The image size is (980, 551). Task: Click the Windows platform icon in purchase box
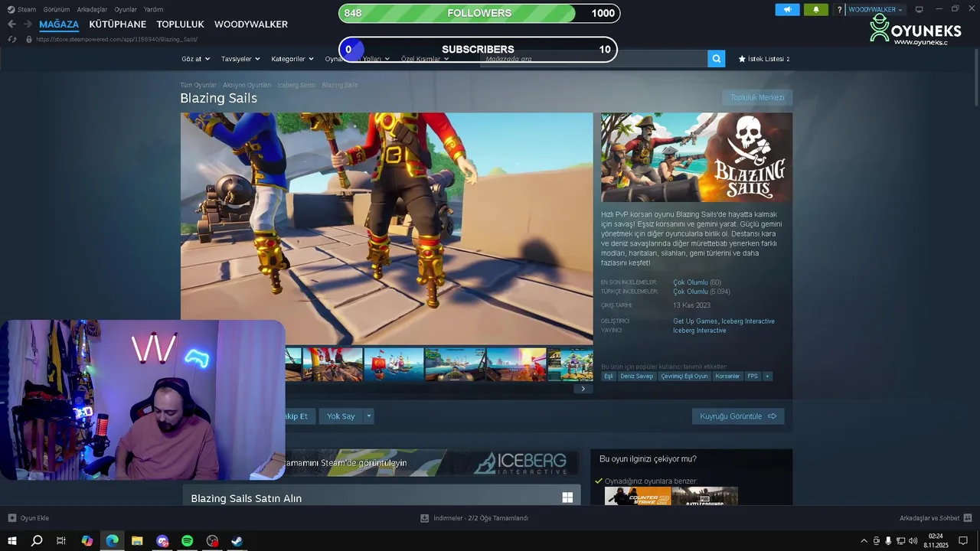pyautogui.click(x=567, y=497)
